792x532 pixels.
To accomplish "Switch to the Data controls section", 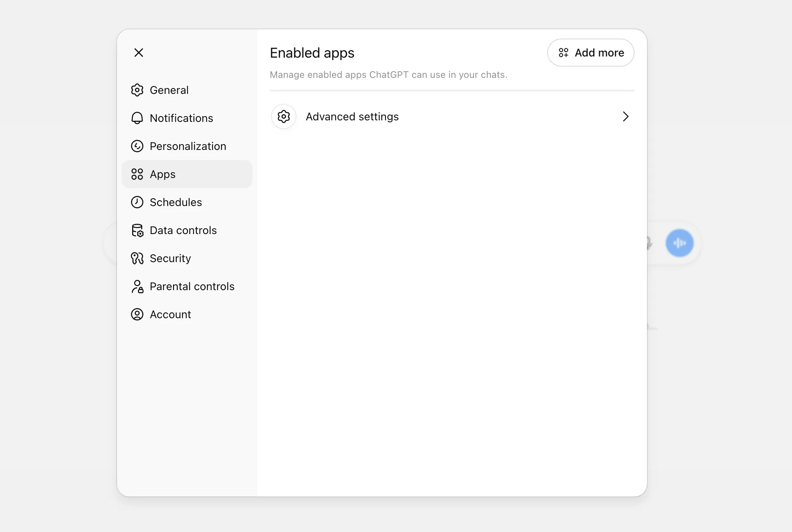I will (183, 230).
